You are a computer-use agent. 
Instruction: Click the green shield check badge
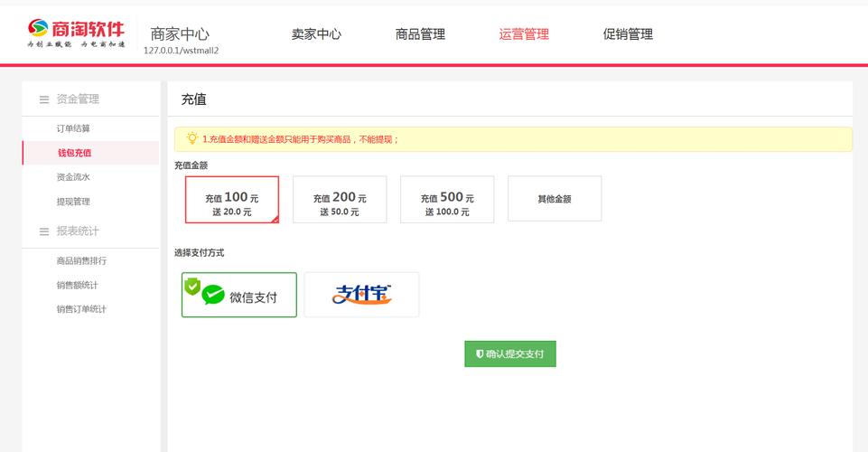[192, 286]
